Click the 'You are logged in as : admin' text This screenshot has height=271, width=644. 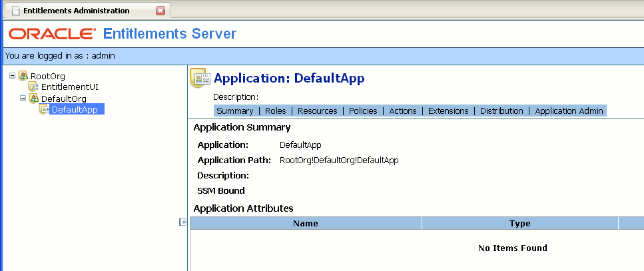(60, 56)
